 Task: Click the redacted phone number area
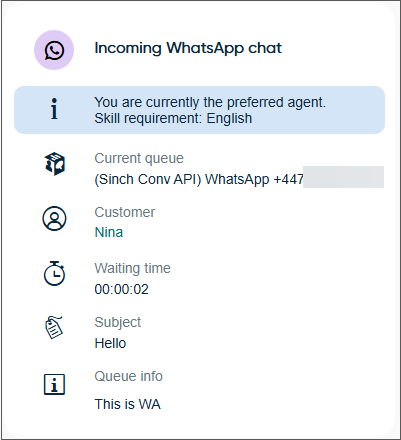343,177
